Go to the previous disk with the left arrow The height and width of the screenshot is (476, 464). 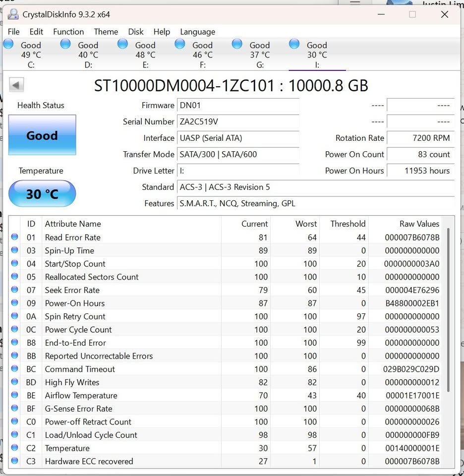pyautogui.click(x=16, y=85)
